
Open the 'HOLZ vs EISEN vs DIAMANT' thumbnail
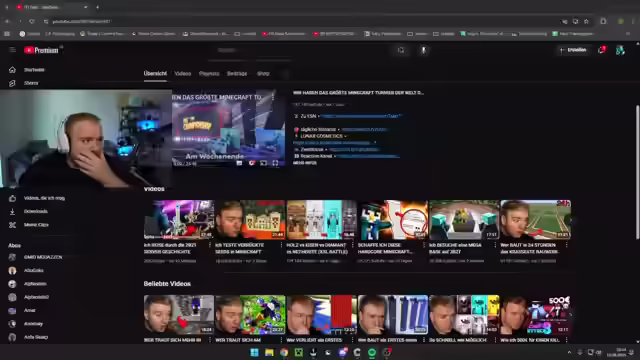click(x=322, y=219)
